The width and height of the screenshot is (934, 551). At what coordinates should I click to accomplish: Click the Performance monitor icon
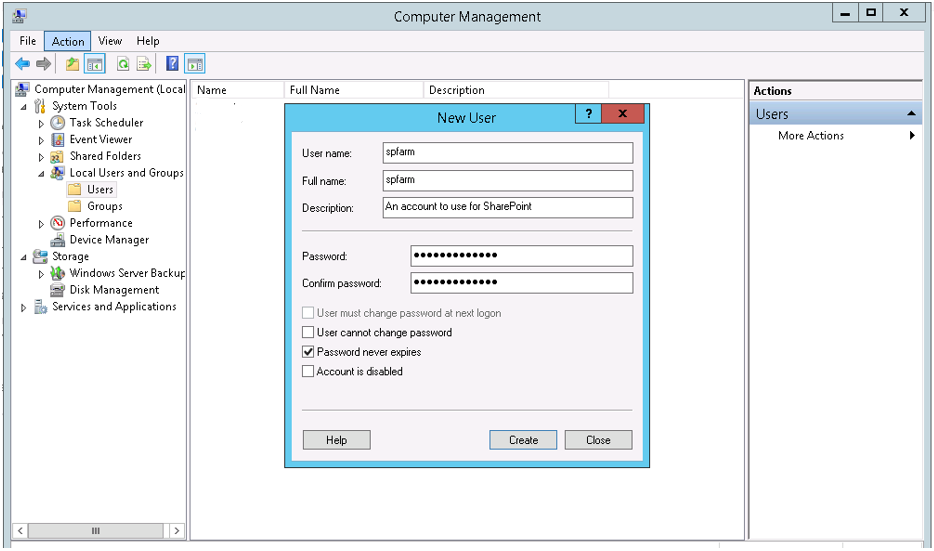pyautogui.click(x=58, y=223)
